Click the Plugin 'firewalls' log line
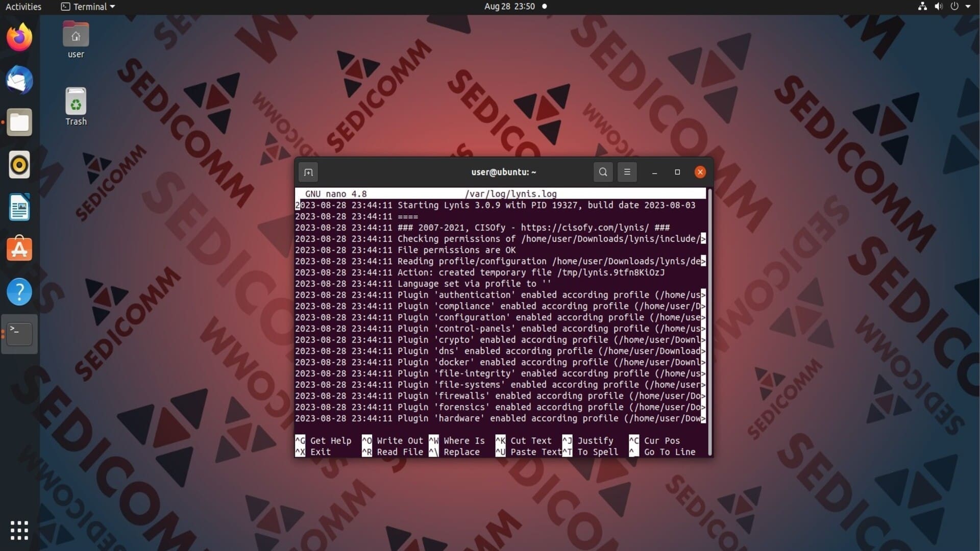980x551 pixels. coord(500,396)
